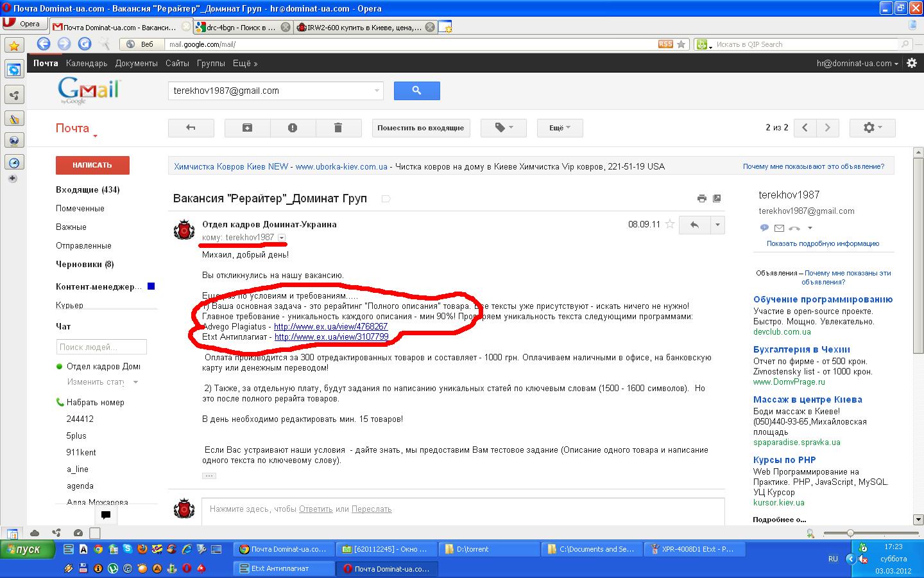This screenshot has width=924, height=578.
Task: Open the D:\torrent folder from the taskbar
Action: (489, 549)
